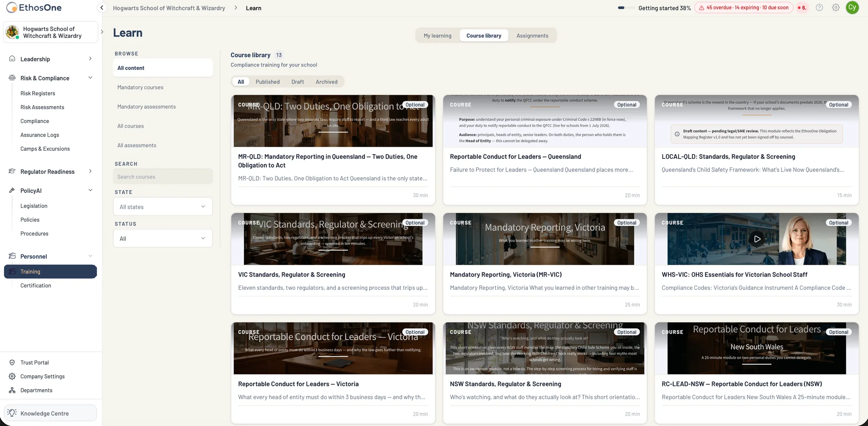This screenshot has width=868, height=426.
Task: Expand the Leadership section chevron
Action: pos(90,59)
